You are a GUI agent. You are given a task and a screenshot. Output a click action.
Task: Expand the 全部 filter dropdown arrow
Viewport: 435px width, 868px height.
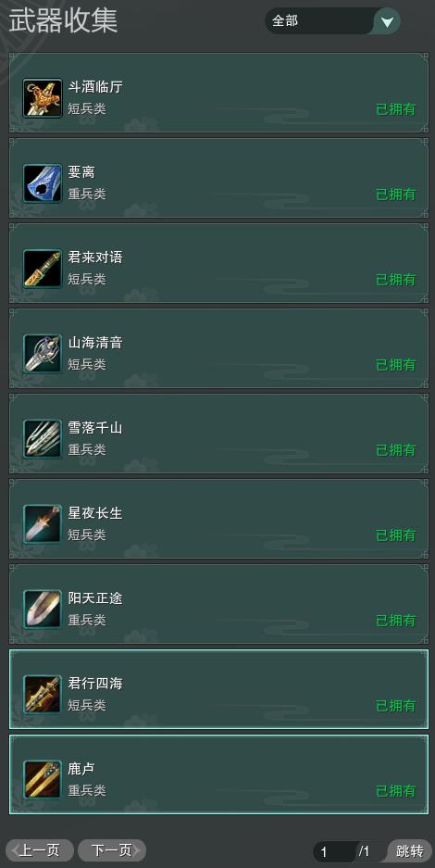click(x=388, y=21)
